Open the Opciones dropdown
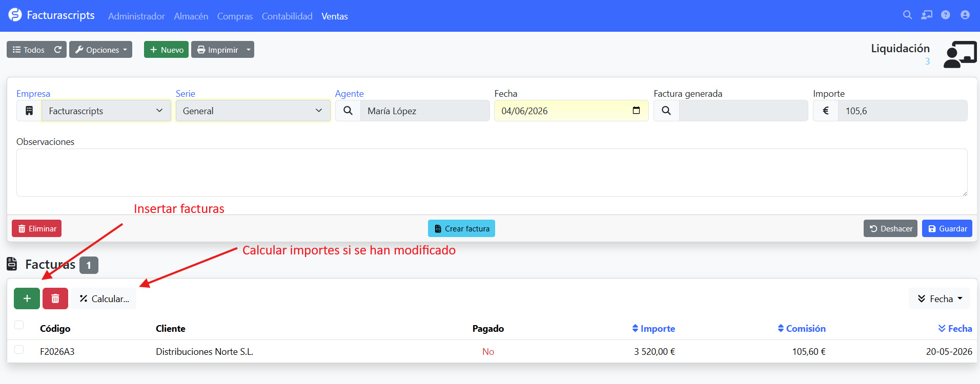The image size is (980, 384). pos(100,50)
